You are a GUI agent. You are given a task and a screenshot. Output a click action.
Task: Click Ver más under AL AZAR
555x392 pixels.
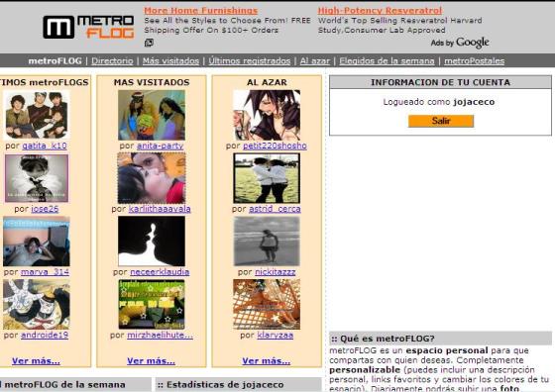[x=267, y=361]
